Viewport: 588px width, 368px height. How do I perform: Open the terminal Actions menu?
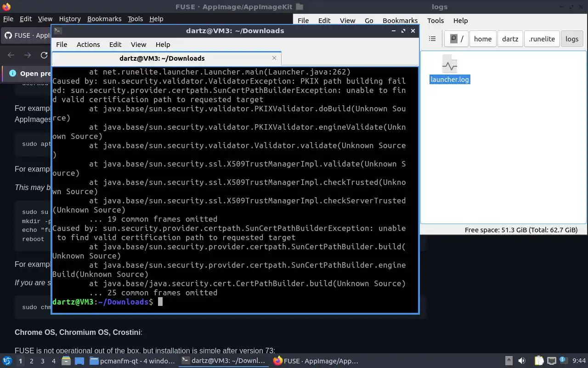88,44
